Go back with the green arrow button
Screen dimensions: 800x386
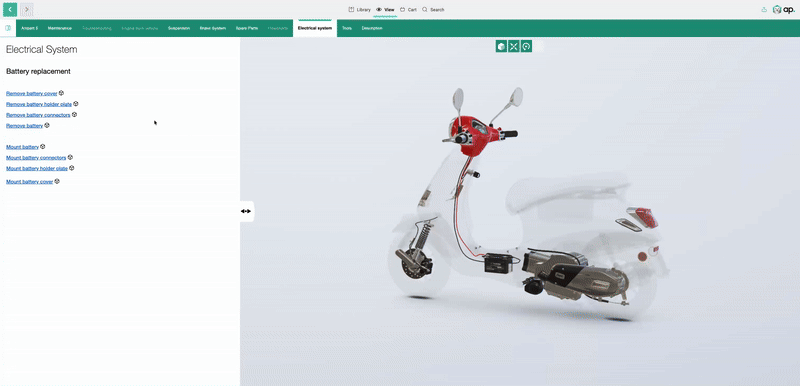click(x=10, y=9)
